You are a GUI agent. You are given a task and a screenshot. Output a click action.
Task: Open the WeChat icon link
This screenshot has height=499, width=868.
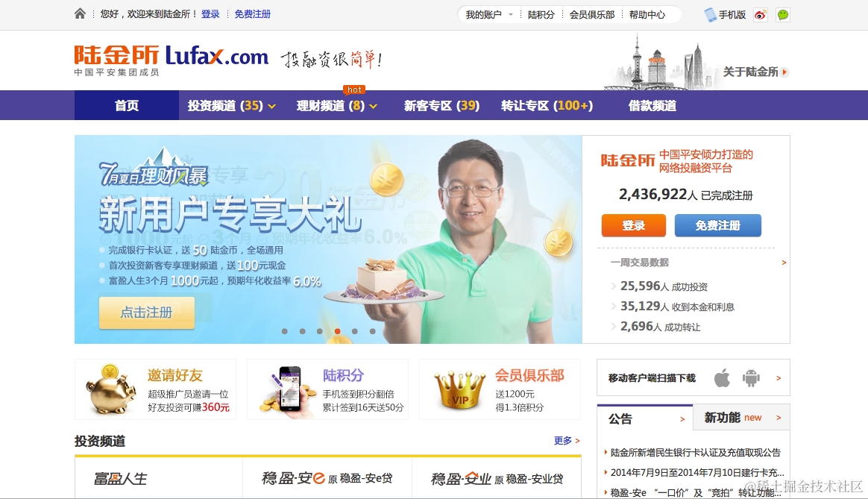(783, 15)
